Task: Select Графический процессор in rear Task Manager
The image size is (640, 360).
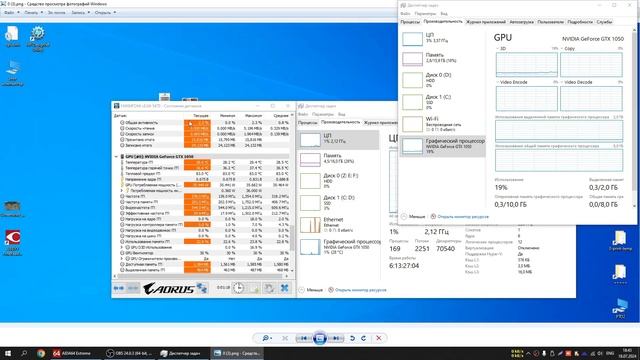Action: click(339, 247)
